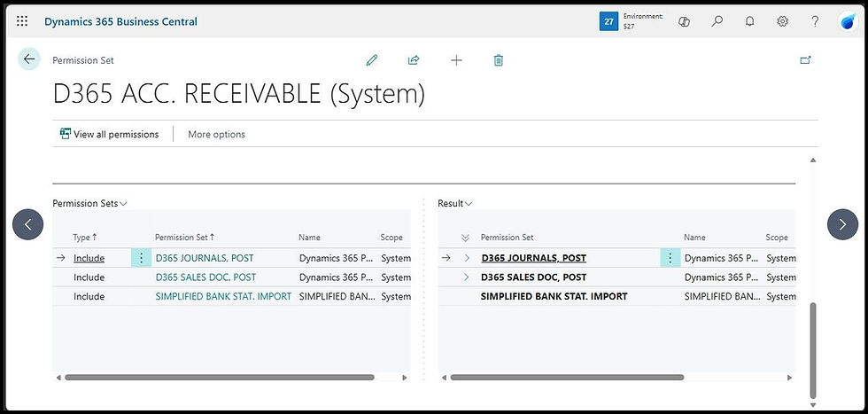Open the Copilot icon in the header

click(x=684, y=21)
